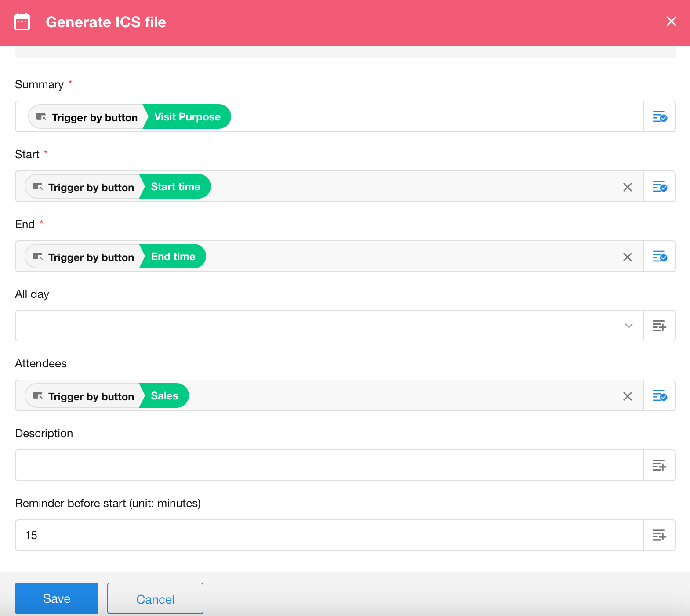Click add-field icon beside Reminder field

click(659, 536)
